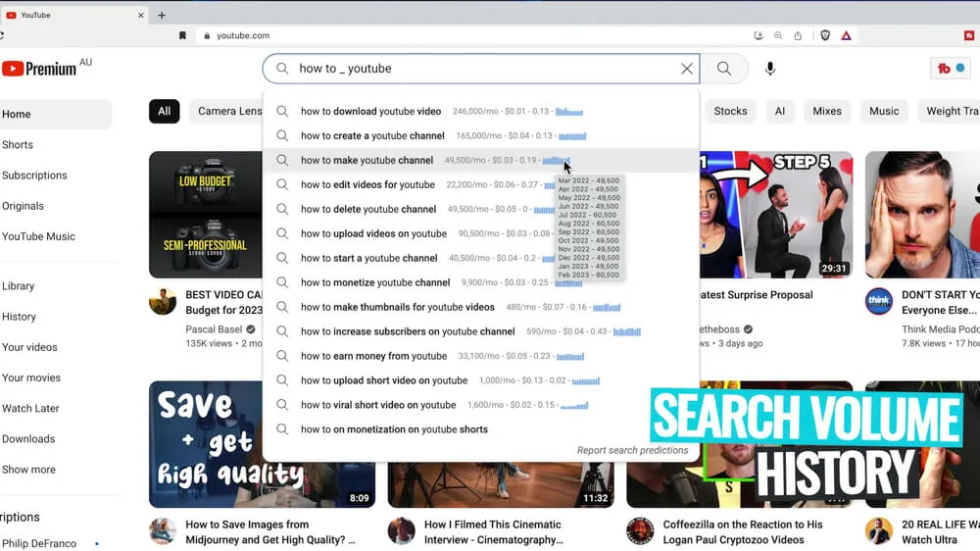Filter the feed by the Music chip
The width and height of the screenshot is (980, 551).
[883, 112]
